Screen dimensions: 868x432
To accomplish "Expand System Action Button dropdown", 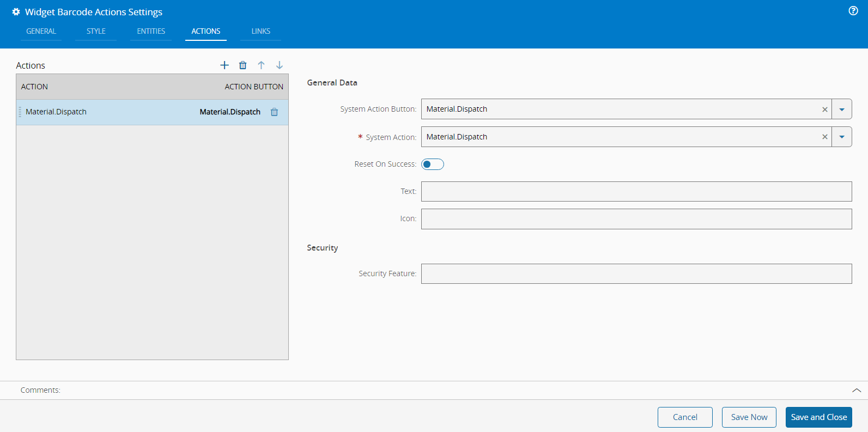I will pos(842,109).
